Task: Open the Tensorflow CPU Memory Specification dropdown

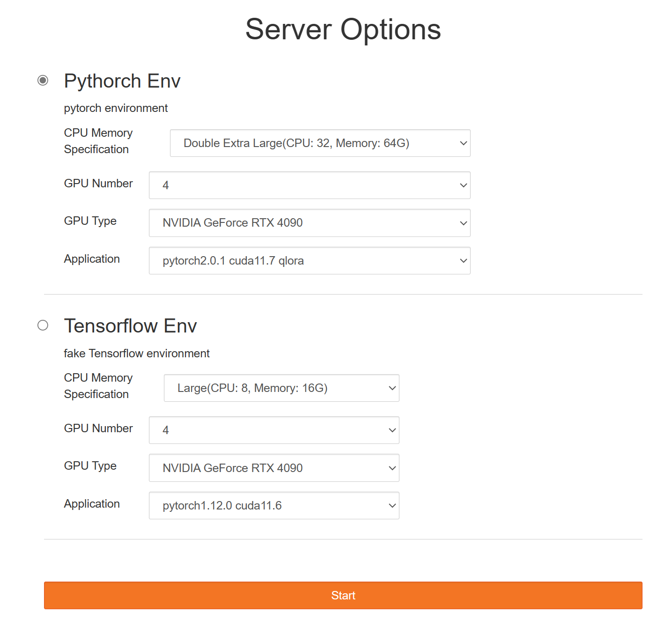Action: 281,388
